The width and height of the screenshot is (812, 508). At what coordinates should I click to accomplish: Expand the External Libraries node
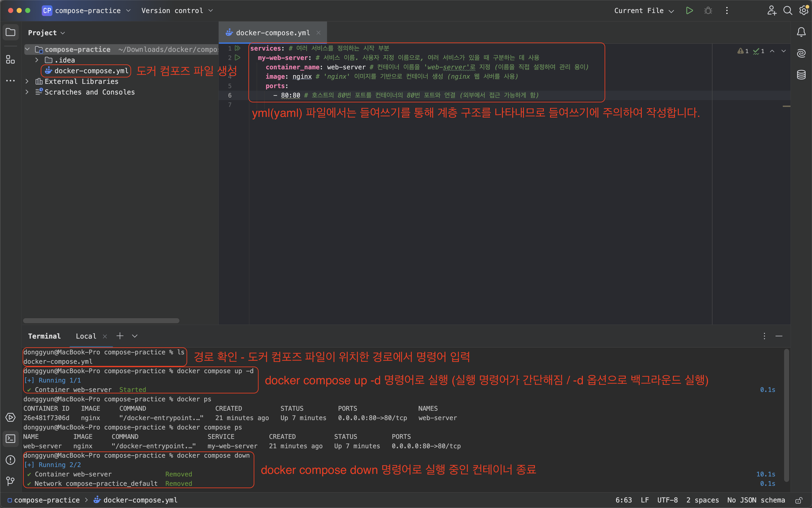(x=27, y=81)
